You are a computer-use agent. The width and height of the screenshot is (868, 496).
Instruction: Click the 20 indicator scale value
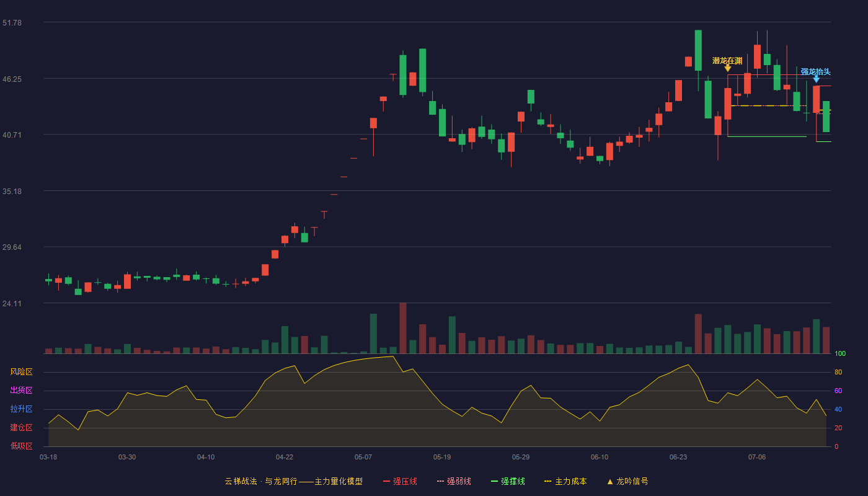click(838, 428)
